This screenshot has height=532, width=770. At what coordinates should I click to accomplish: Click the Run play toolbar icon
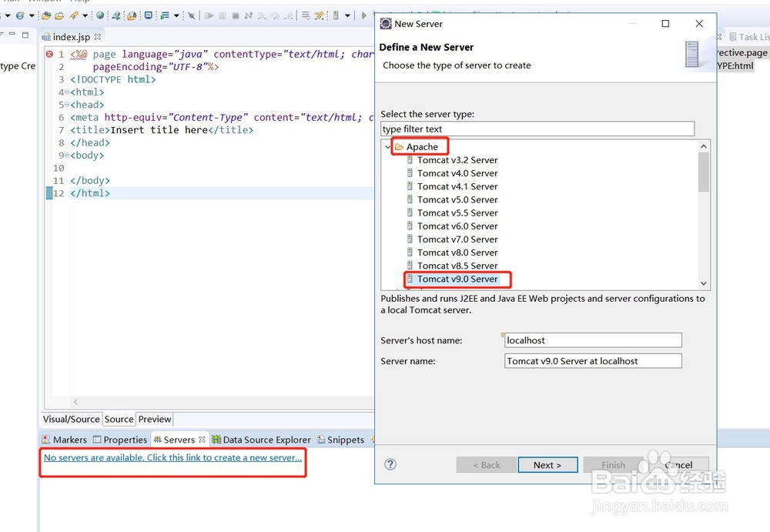(x=364, y=15)
